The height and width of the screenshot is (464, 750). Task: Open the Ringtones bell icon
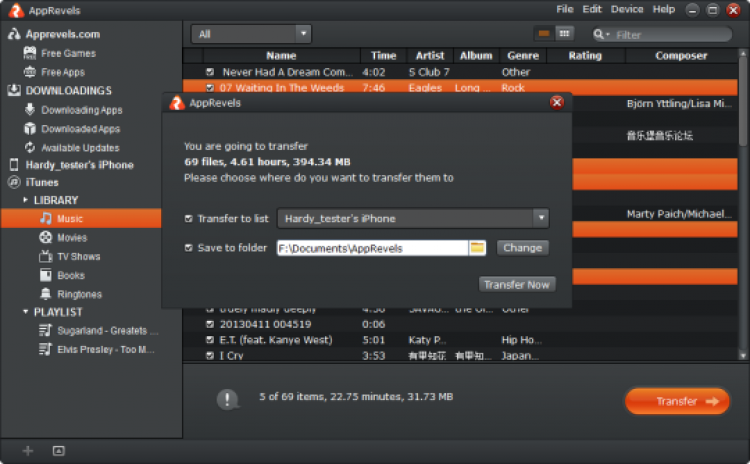pos(45,294)
